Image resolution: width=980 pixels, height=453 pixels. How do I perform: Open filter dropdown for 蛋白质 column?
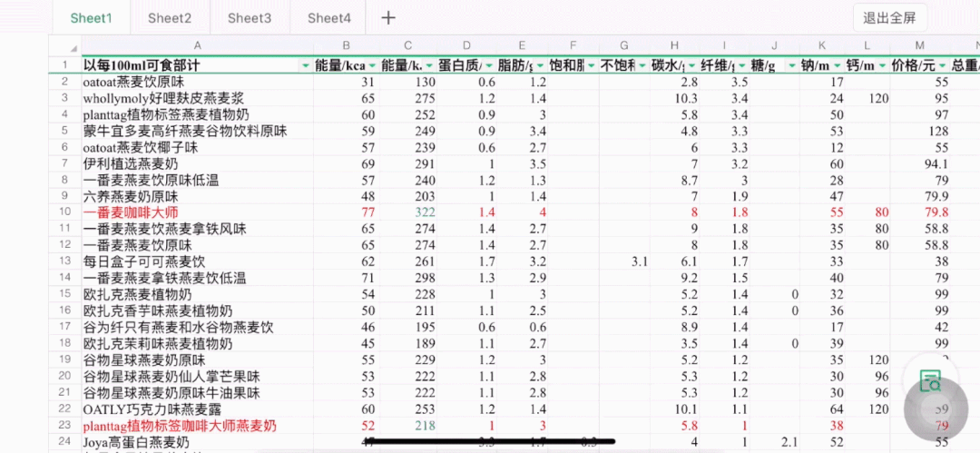(x=487, y=65)
